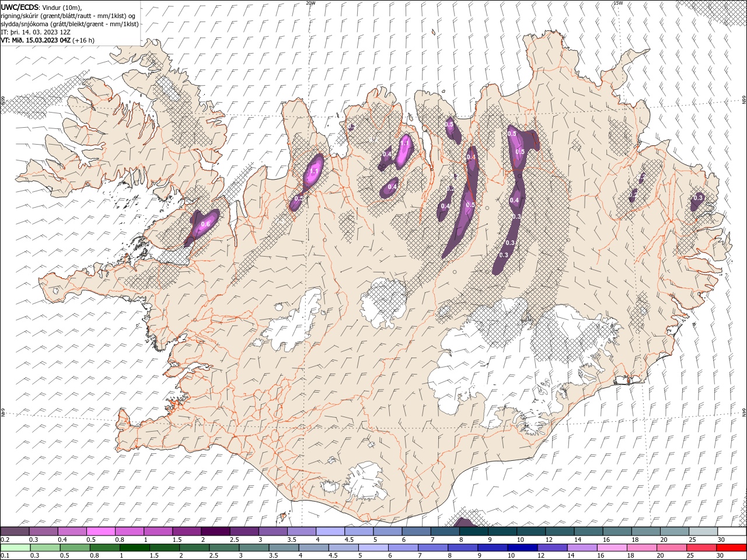Select lower legend swatch between 1 and 1.5
The height and width of the screenshot is (560, 747).
coord(134,548)
